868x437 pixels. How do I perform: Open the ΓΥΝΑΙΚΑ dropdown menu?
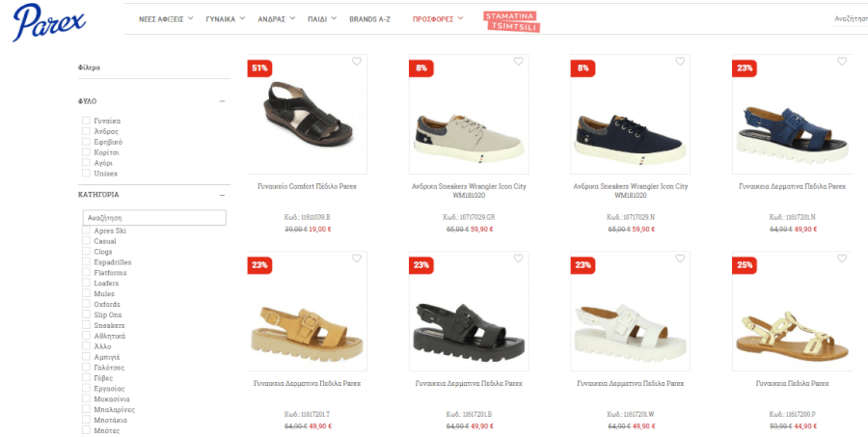tap(225, 19)
